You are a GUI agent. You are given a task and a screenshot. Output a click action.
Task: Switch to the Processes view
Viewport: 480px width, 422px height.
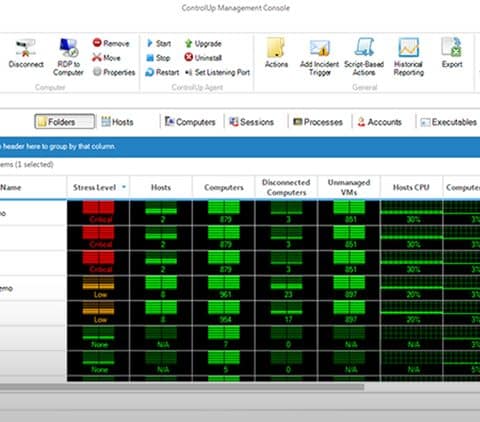click(x=318, y=122)
